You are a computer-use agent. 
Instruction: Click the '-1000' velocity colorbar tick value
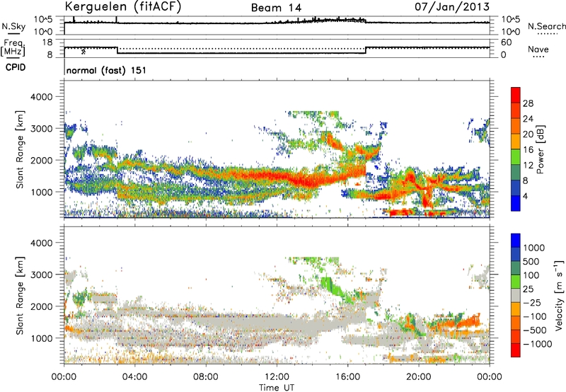pos(538,344)
